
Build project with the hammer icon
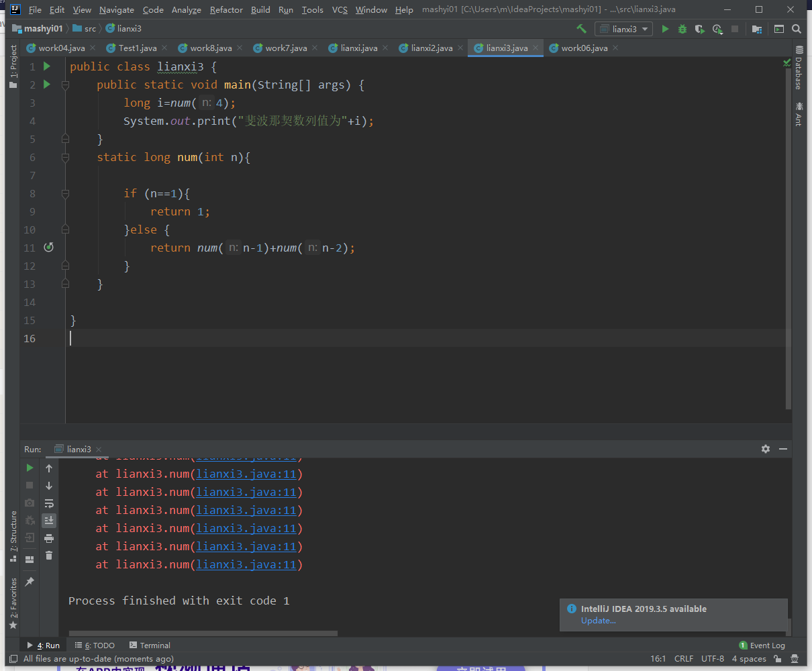581,29
